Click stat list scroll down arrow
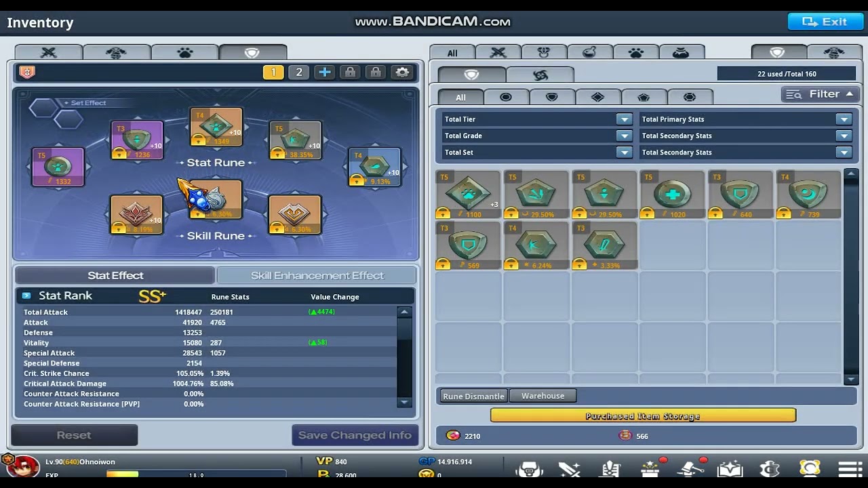This screenshot has height=488, width=868. click(405, 402)
